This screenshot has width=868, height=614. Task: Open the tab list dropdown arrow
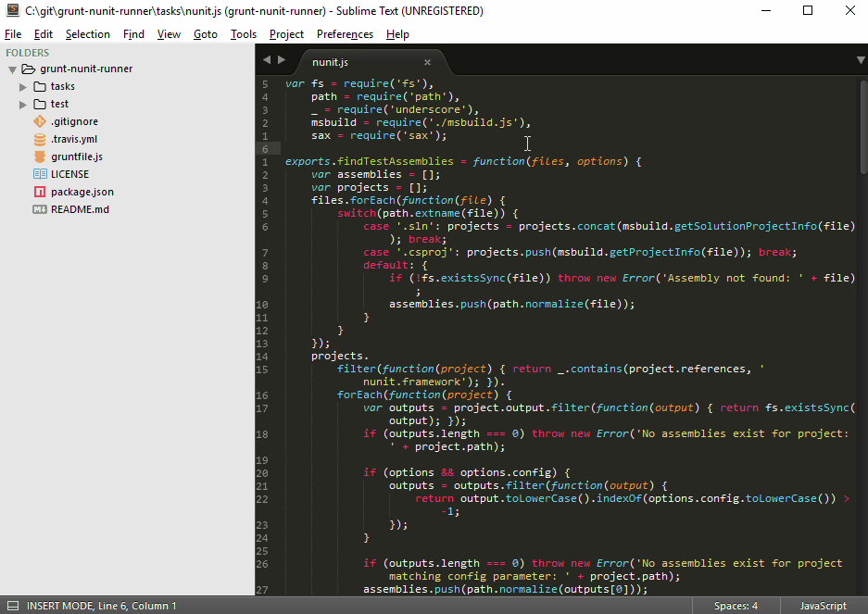pyautogui.click(x=861, y=60)
